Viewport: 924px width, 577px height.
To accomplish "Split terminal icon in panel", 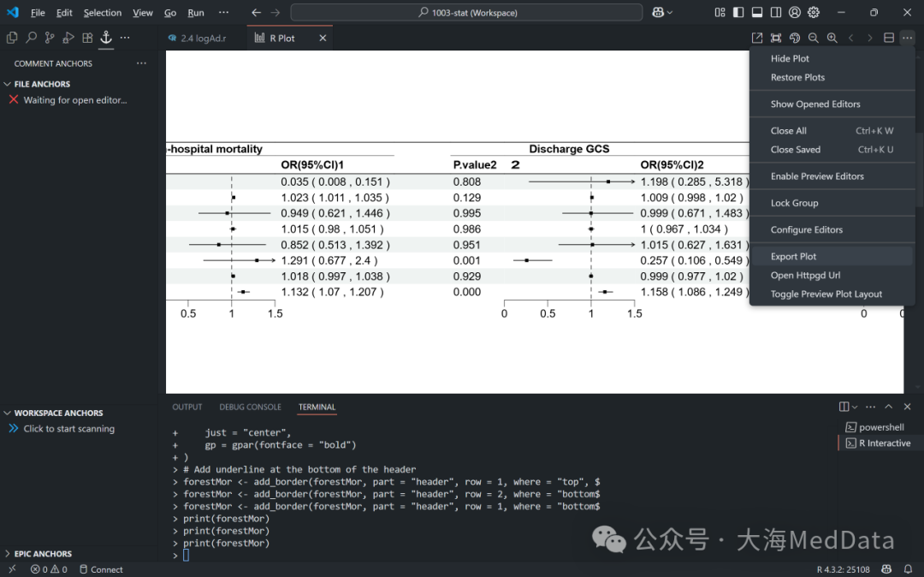I will 844,407.
